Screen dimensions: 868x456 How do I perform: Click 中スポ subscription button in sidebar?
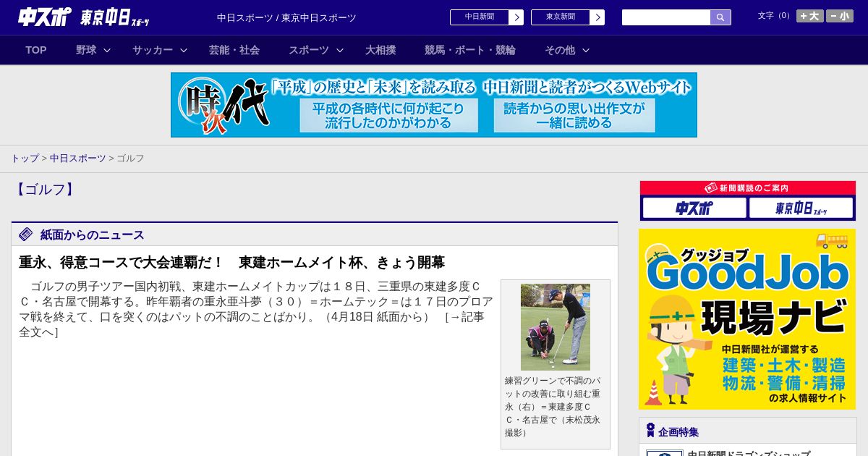(694, 208)
